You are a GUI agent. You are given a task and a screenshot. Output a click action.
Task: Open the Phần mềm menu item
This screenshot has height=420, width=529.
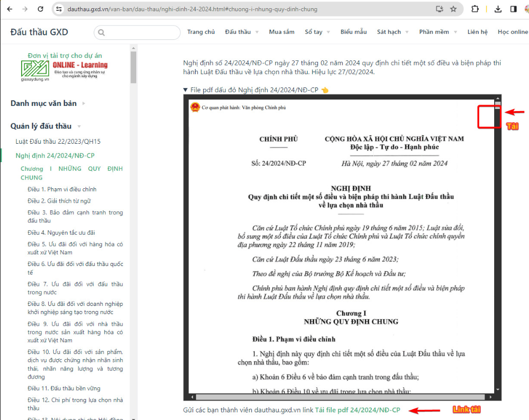tap(434, 32)
